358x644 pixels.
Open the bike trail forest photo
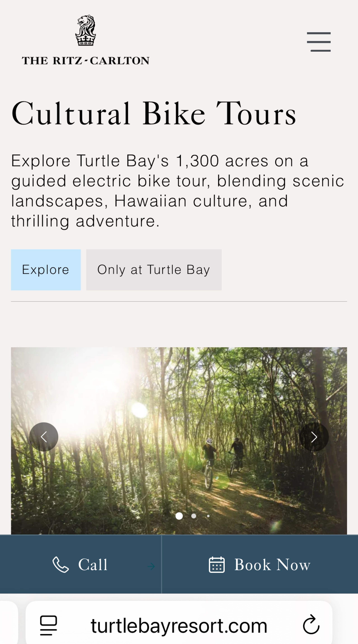(179, 441)
